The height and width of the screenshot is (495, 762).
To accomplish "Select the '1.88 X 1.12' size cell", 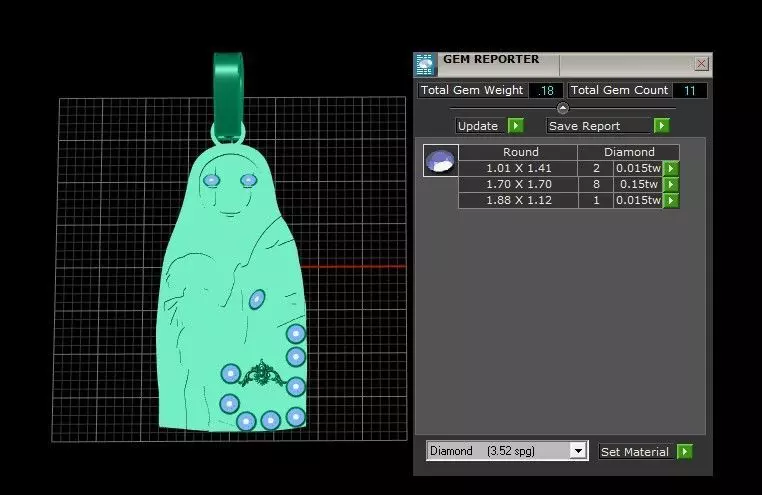I will 519,200.
